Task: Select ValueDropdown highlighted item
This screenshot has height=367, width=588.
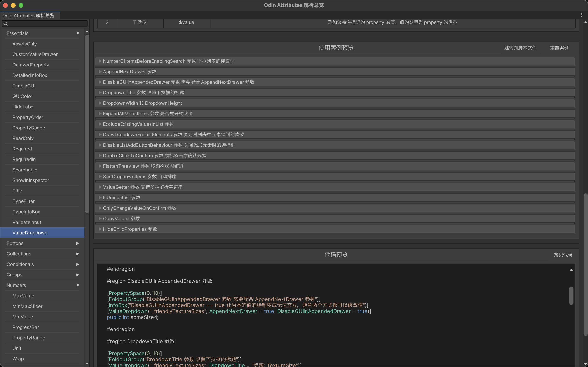Action: (x=42, y=233)
